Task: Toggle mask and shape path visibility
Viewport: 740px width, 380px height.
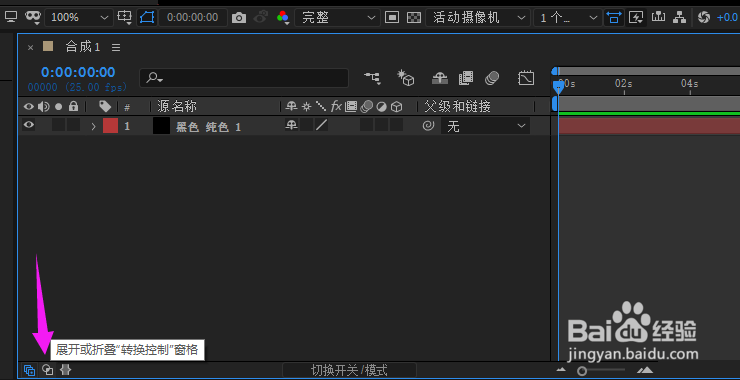Action: pos(147,17)
